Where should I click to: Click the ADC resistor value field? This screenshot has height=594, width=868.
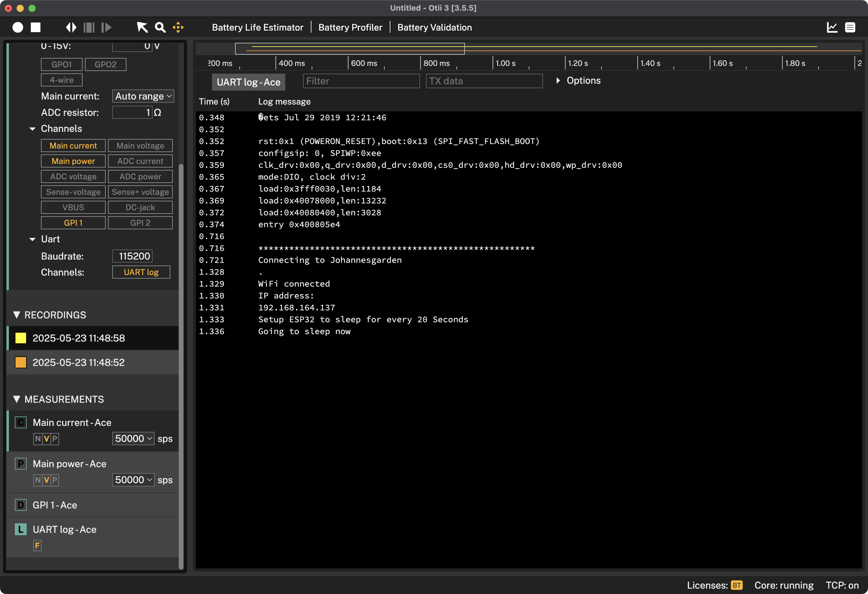click(132, 112)
